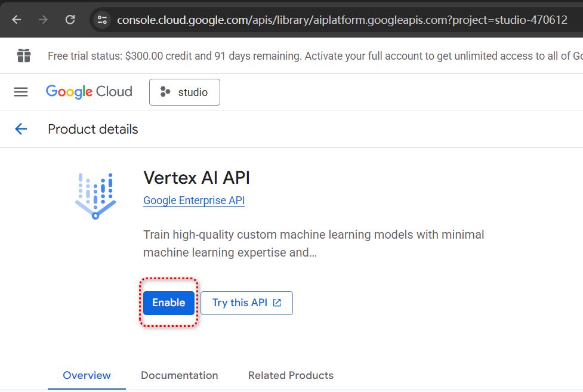The image size is (583, 392).
Task: Click the Product details title
Action: tap(93, 129)
